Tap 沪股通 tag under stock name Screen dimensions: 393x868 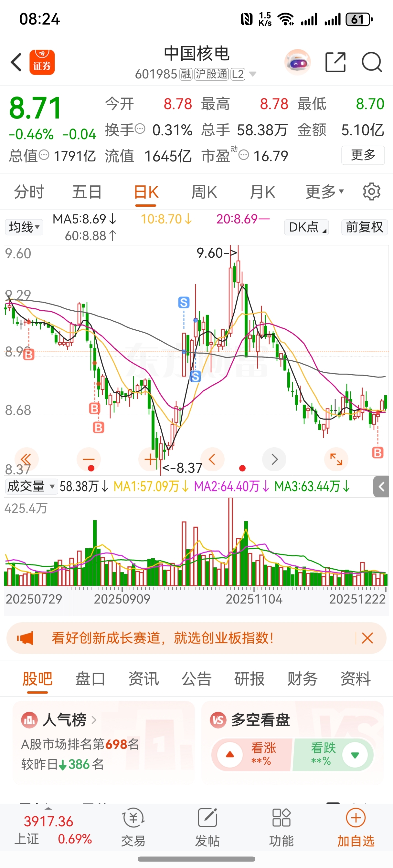tap(211, 74)
